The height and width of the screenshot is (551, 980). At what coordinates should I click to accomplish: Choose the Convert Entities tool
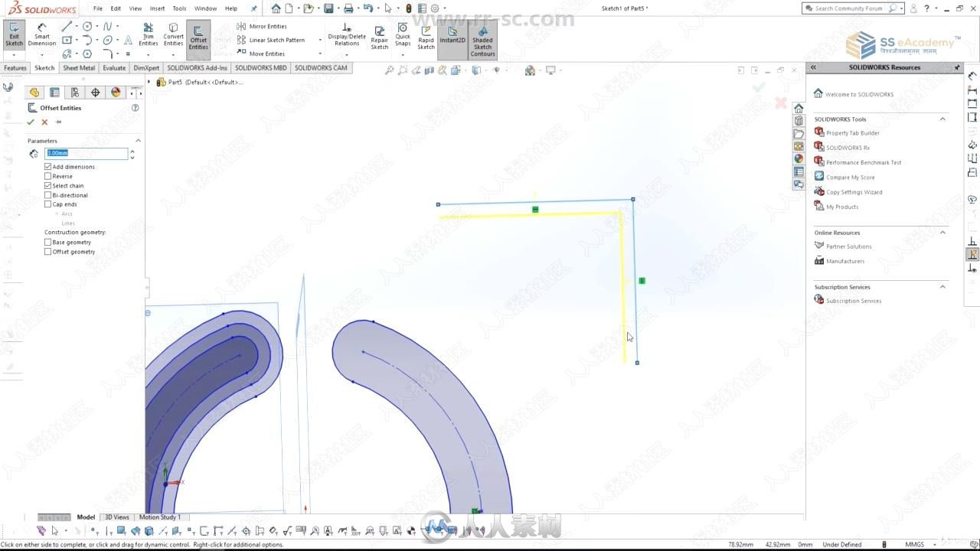click(173, 35)
